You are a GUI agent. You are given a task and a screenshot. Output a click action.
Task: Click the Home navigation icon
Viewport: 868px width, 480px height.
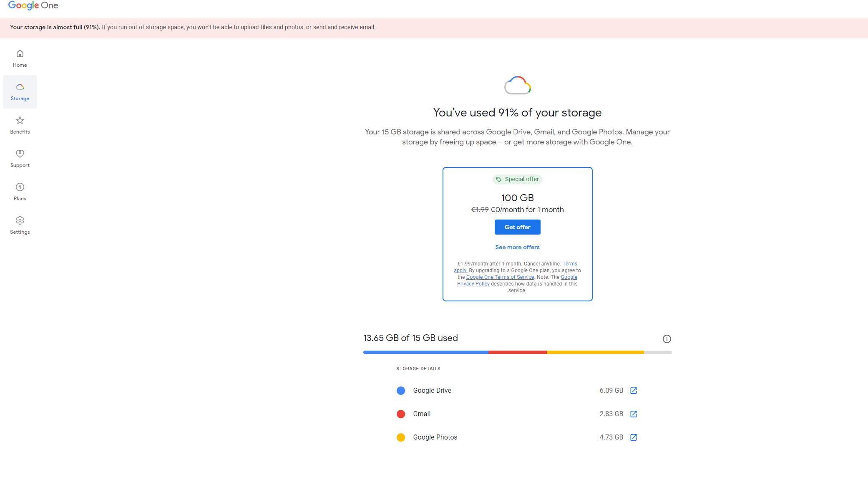(x=20, y=53)
